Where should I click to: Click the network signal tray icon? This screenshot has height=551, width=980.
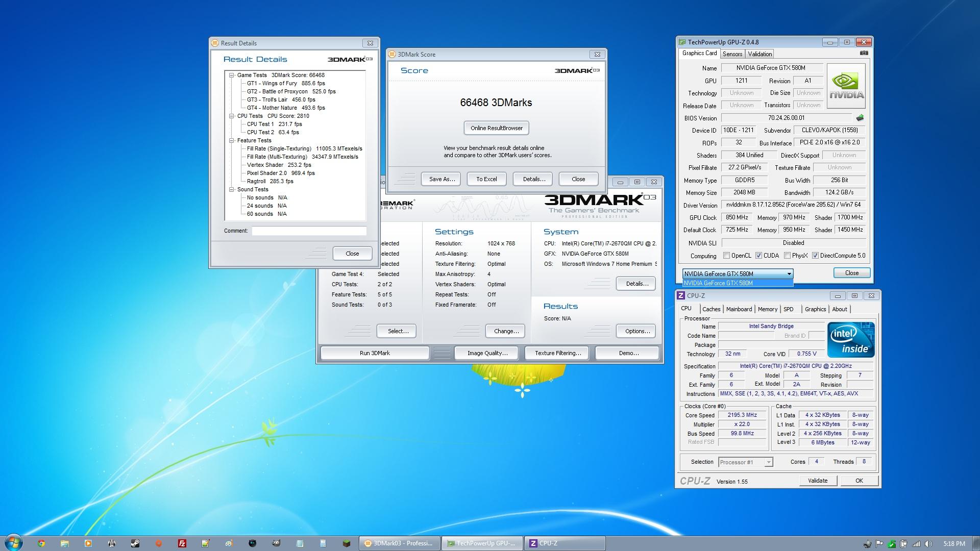point(916,544)
